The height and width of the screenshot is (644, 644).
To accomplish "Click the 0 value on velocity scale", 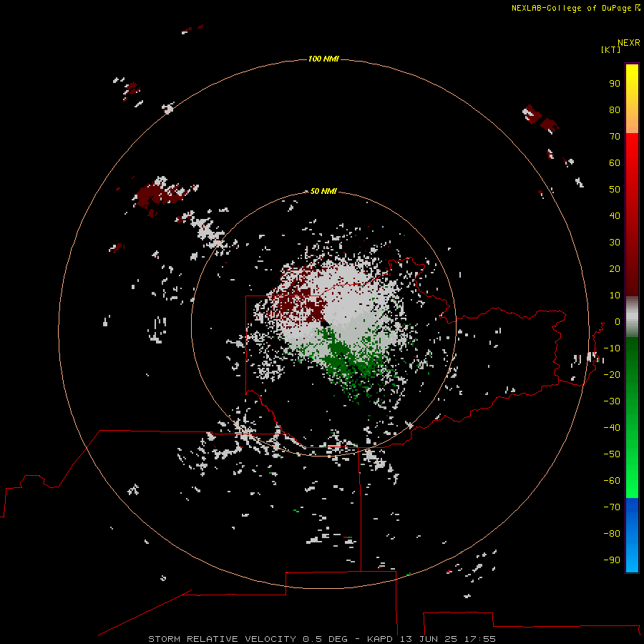I will 618,322.
